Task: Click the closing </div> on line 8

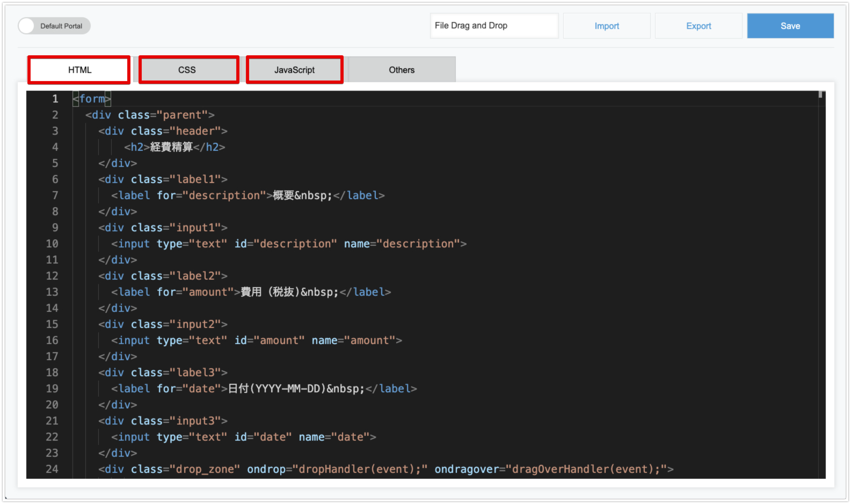Action: coord(118,211)
